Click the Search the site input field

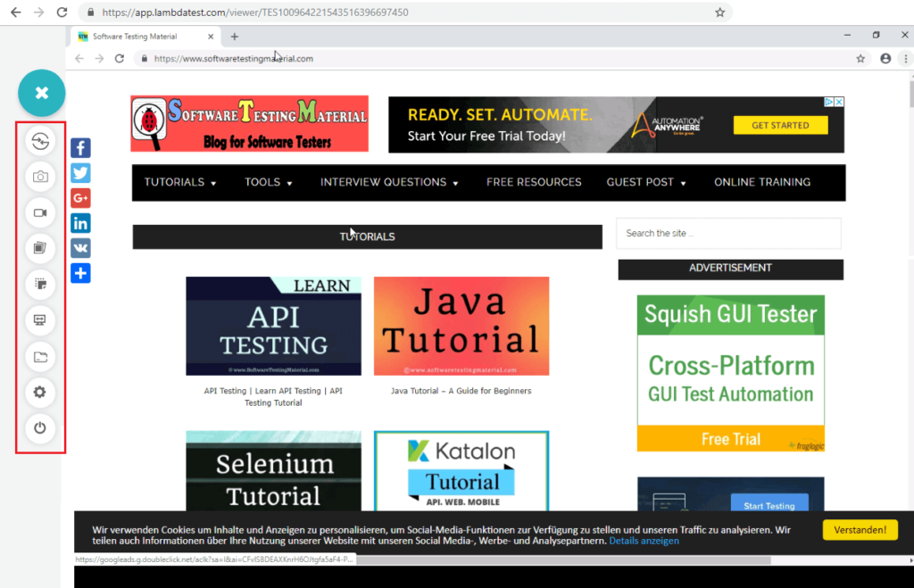(728, 234)
